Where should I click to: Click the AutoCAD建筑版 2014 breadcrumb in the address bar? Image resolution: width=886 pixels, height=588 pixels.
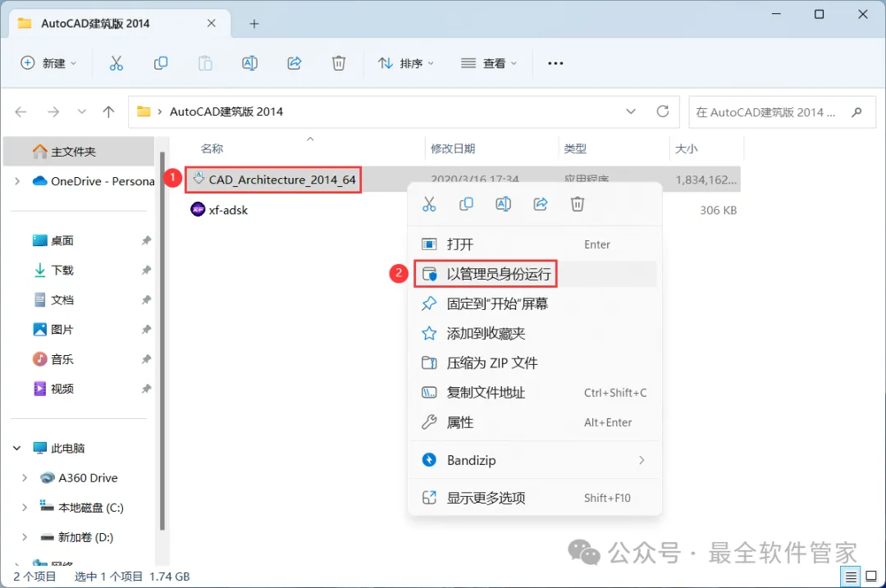[x=226, y=112]
